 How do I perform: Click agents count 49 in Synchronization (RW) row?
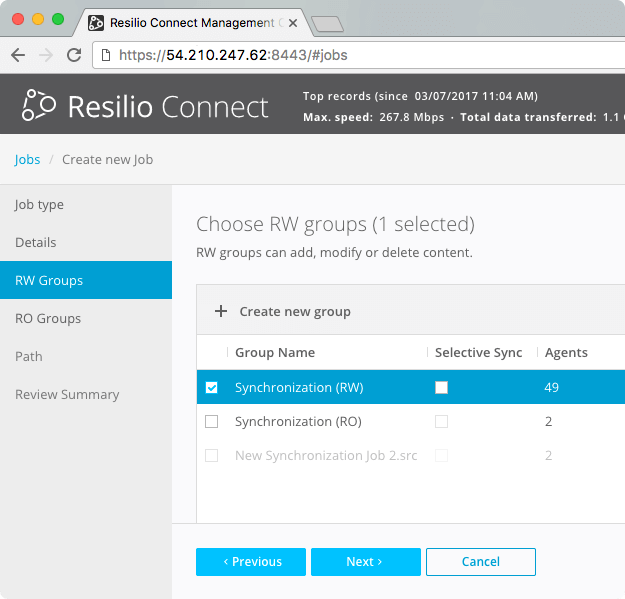[552, 387]
